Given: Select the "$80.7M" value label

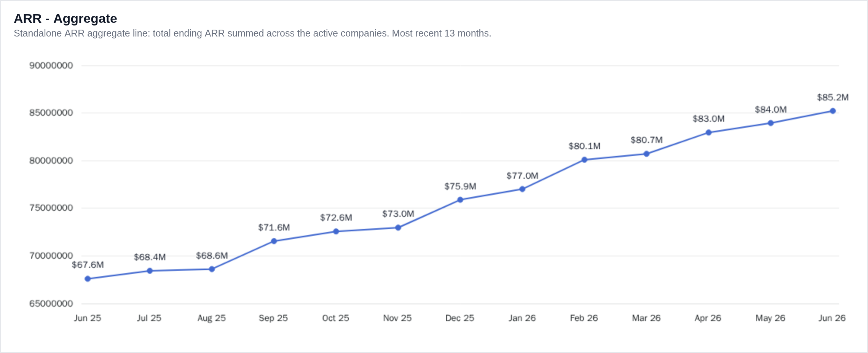Looking at the screenshot, I should point(646,140).
